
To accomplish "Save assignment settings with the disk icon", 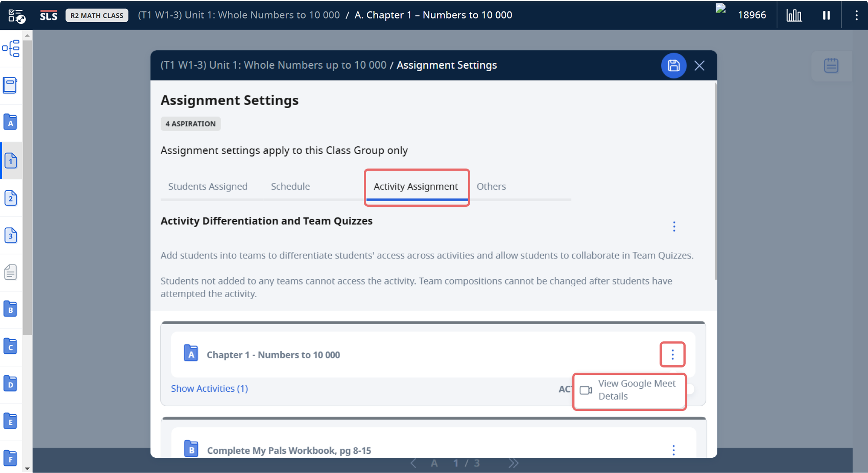I will point(673,66).
